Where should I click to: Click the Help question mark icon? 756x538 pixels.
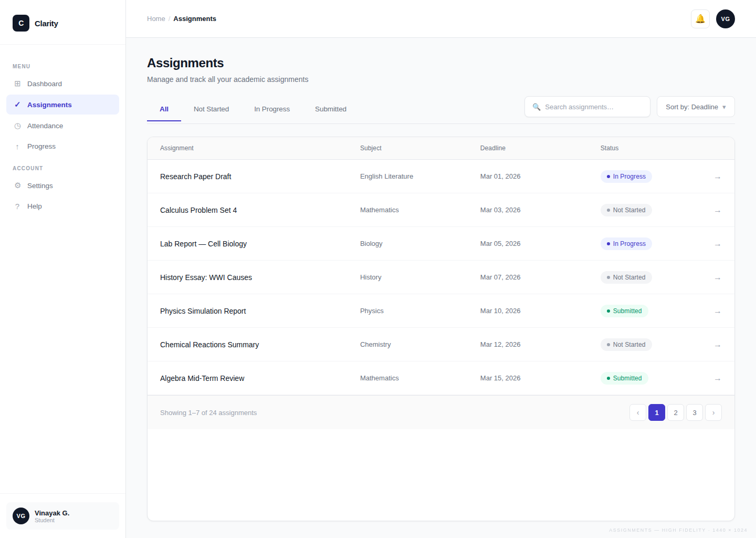pos(18,206)
